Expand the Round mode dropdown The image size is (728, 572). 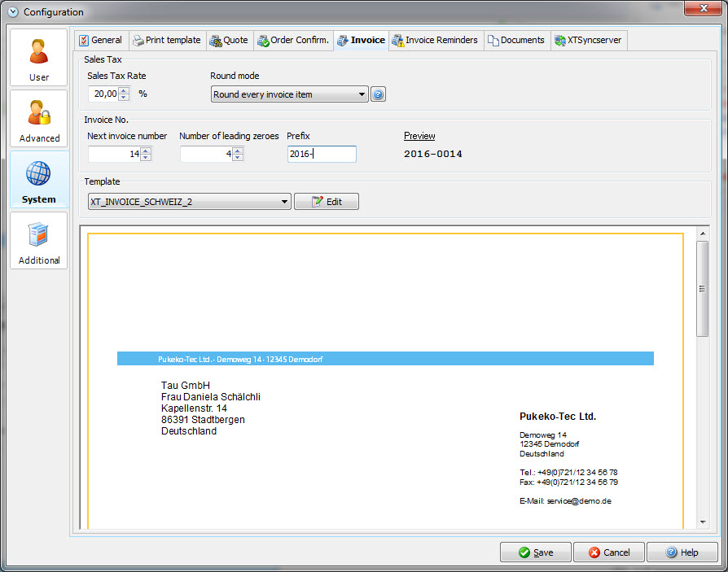tap(362, 94)
